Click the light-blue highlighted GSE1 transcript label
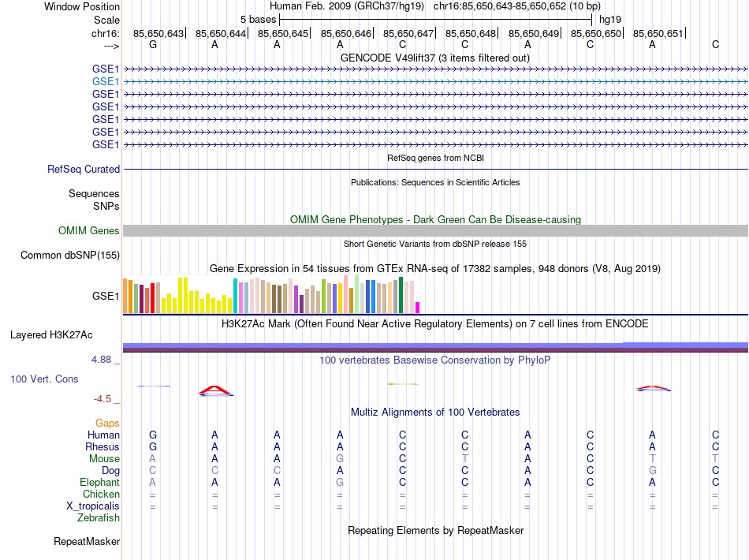Viewport: 749px width, 560px height. pos(106,82)
